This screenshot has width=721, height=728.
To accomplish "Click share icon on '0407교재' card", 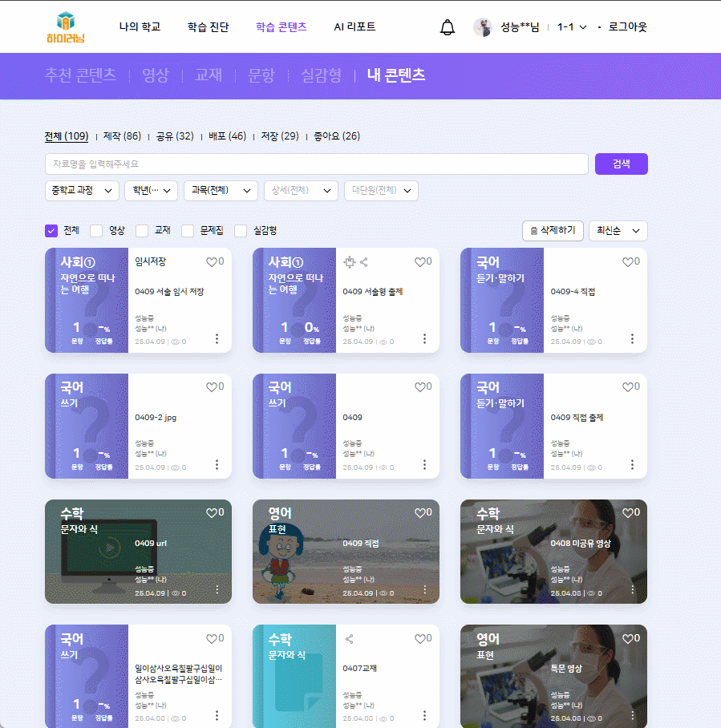I will (349, 639).
